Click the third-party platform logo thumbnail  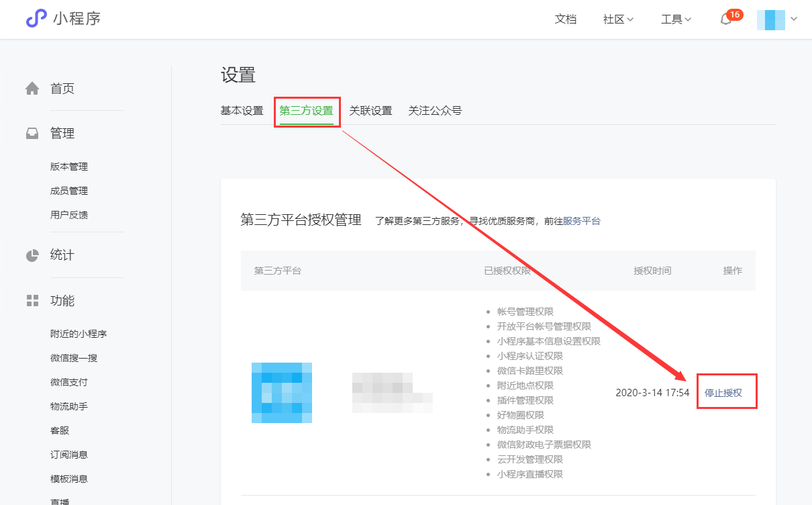coord(282,393)
